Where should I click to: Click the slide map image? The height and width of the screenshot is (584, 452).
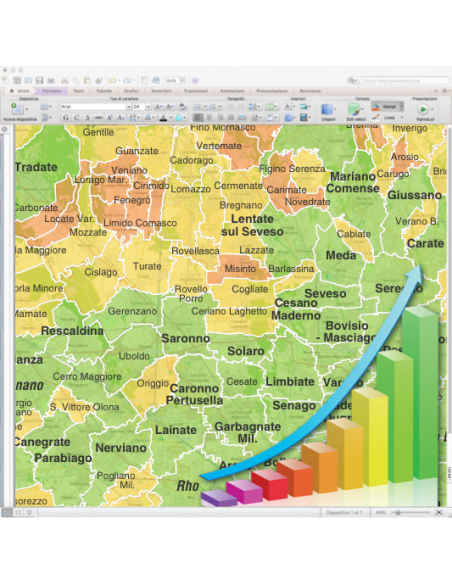230,316
